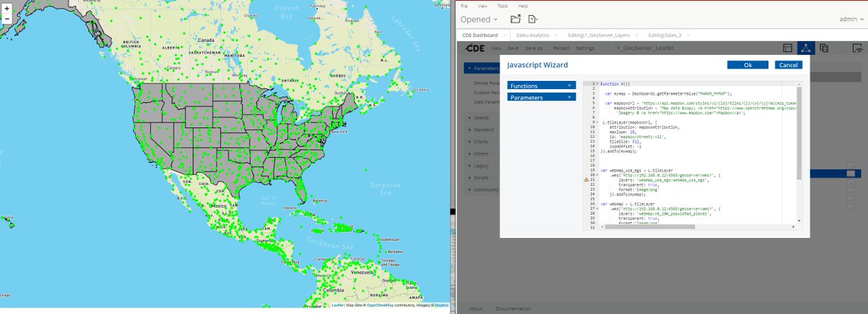Open the View menu
Viewport: 868px width, 314px height.
pos(482,5)
